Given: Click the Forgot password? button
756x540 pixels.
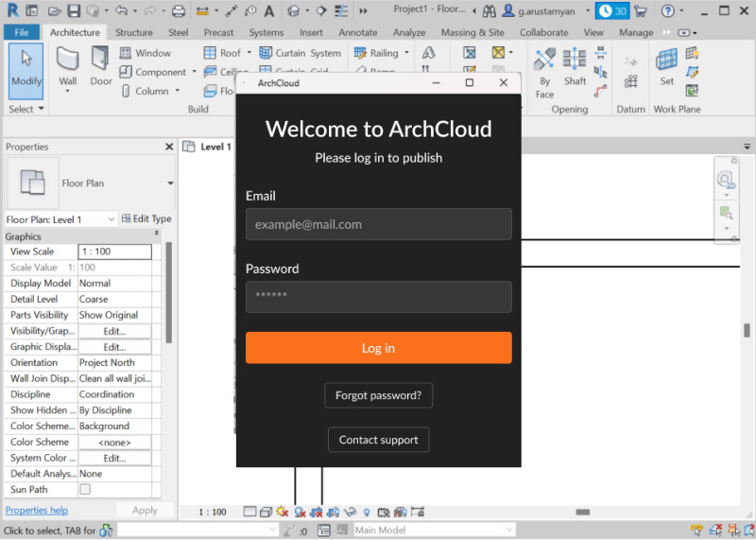Looking at the screenshot, I should pos(378,395).
